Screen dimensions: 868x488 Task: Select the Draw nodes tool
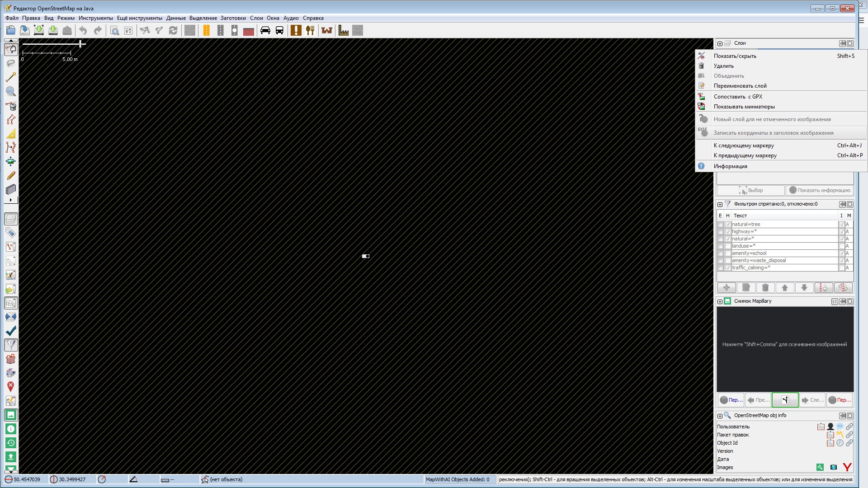point(11,77)
